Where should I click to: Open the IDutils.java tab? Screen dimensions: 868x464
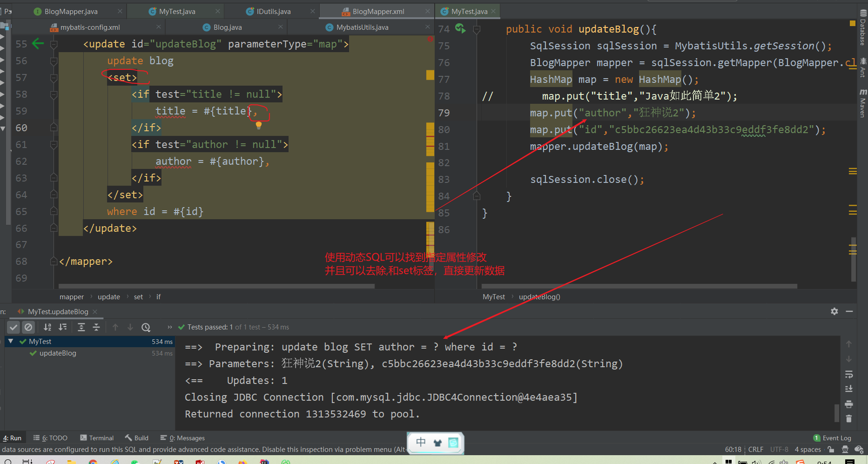(273, 11)
